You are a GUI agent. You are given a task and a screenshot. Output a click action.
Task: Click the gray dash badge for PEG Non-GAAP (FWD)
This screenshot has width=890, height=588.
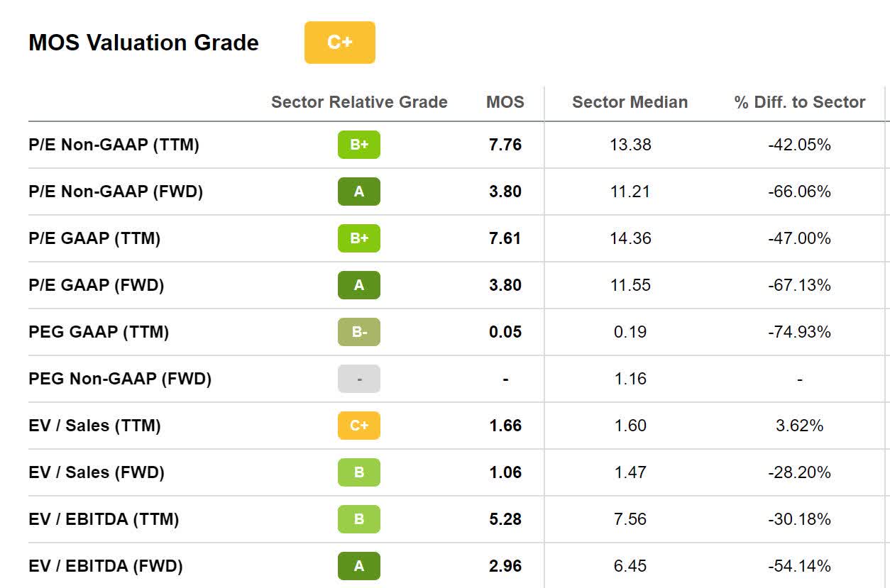click(x=358, y=379)
